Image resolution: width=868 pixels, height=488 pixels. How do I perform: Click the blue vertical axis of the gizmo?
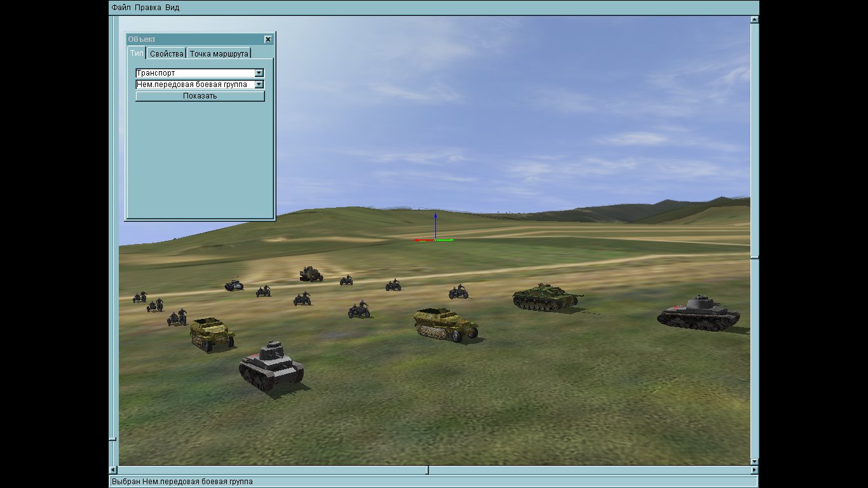(435, 226)
